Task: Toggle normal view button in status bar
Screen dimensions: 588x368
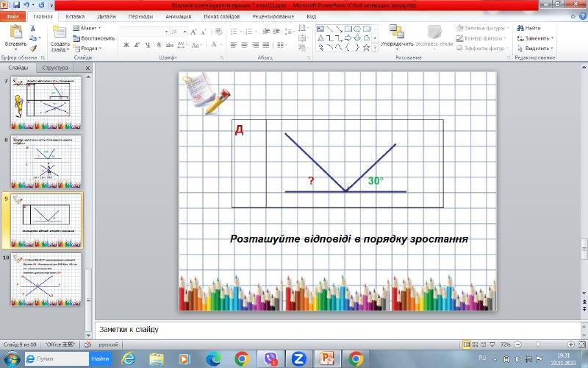Action: pyautogui.click(x=466, y=344)
